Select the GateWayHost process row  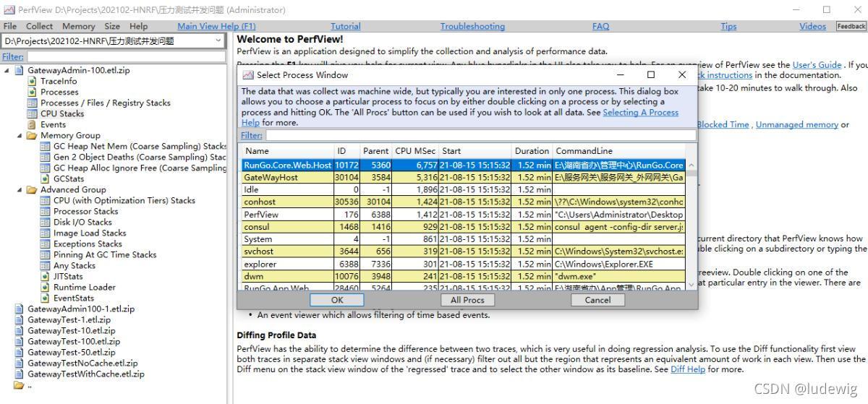click(463, 177)
